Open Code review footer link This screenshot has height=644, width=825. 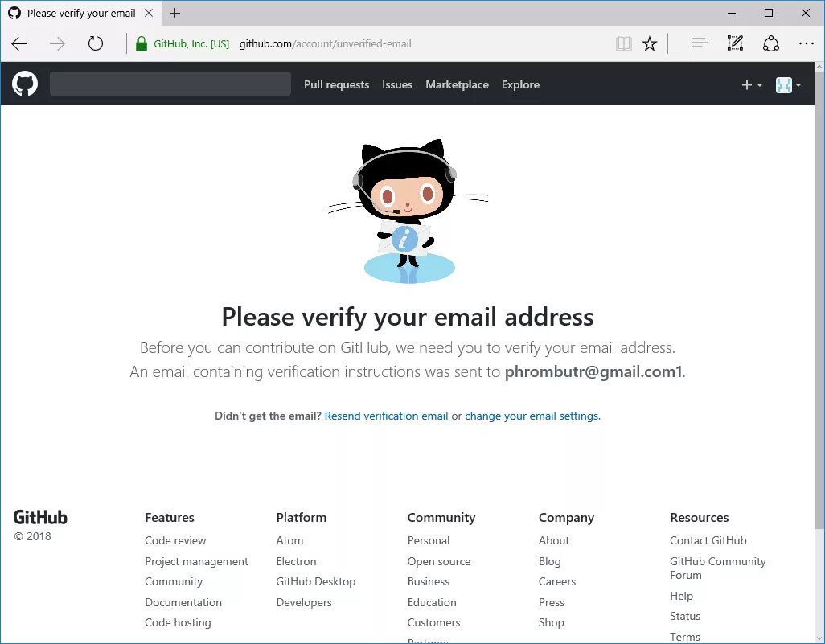pyautogui.click(x=175, y=540)
